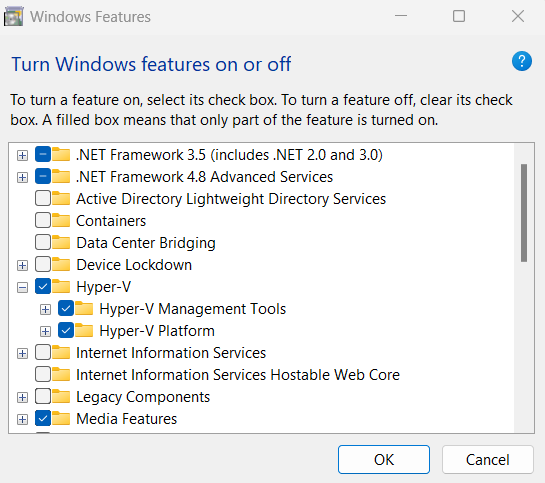
Task: Expand the .NET Framework 3.5 node
Action: pos(23,155)
